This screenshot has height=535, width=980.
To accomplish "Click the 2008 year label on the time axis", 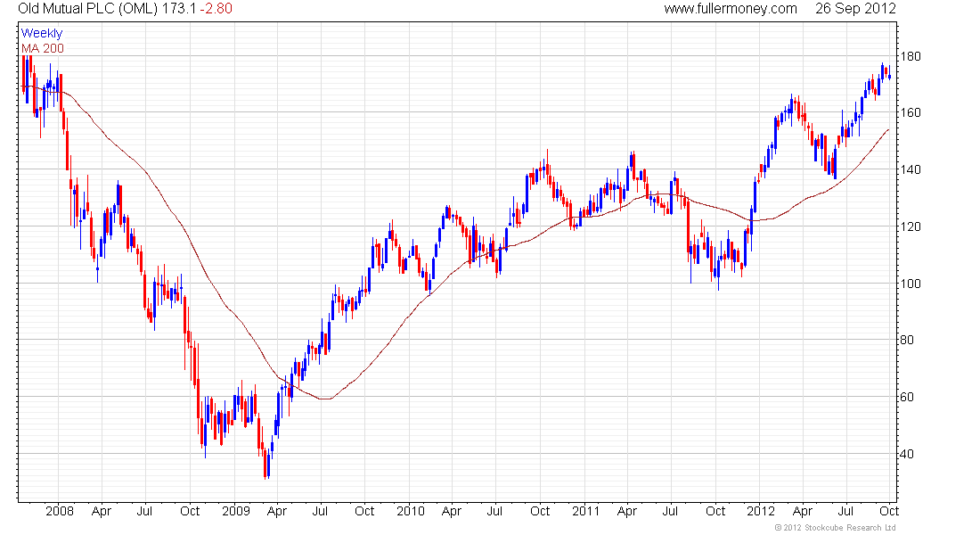I will (60, 511).
